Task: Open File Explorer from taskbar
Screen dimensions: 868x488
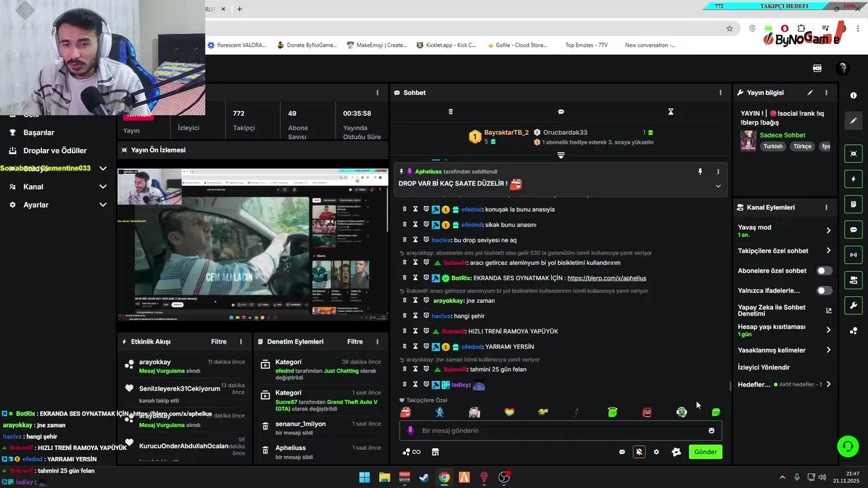Action: click(384, 477)
